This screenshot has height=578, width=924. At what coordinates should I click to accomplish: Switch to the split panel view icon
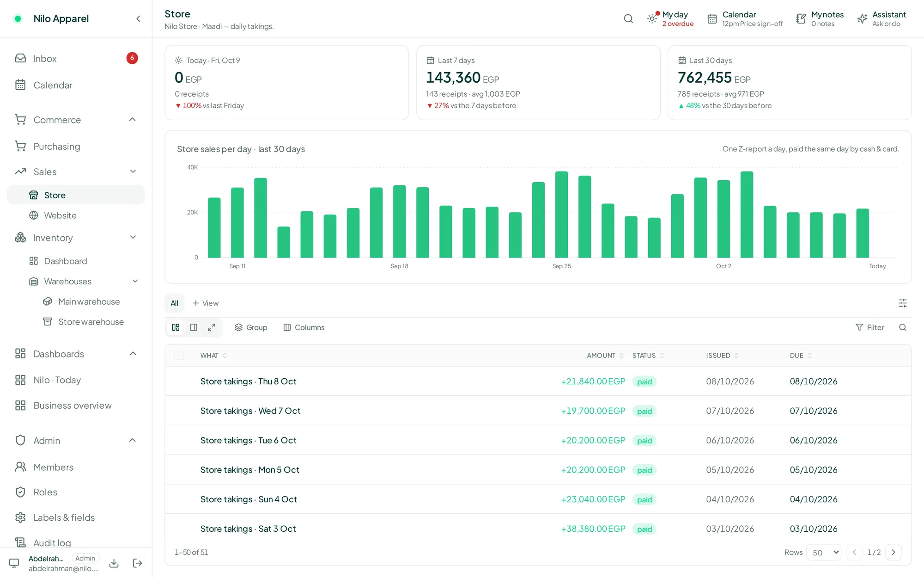point(194,327)
